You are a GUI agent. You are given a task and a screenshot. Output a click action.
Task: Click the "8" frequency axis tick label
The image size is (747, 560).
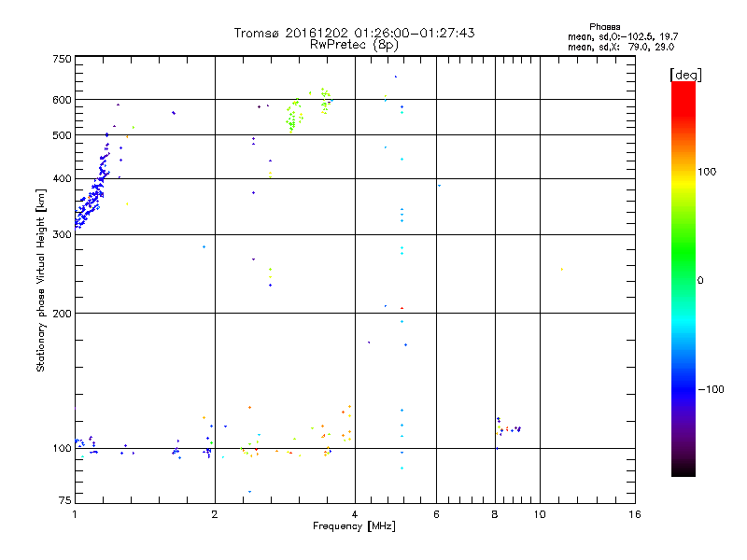point(495,514)
